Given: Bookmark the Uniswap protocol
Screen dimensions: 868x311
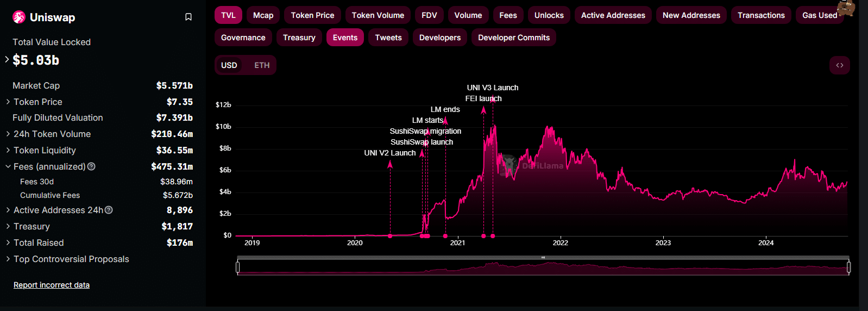Looking at the screenshot, I should [188, 17].
